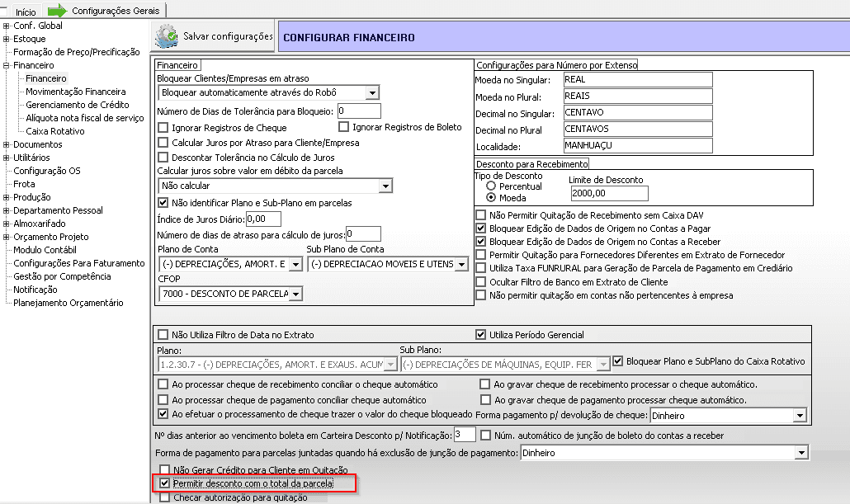Expand the Orçamento Projeto tree node

(x=6, y=237)
